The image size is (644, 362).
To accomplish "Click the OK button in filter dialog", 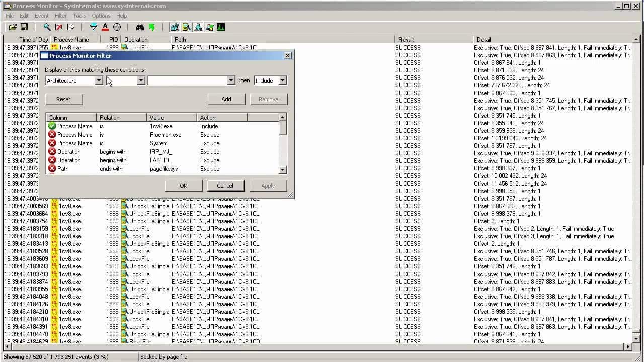I will tap(183, 186).
